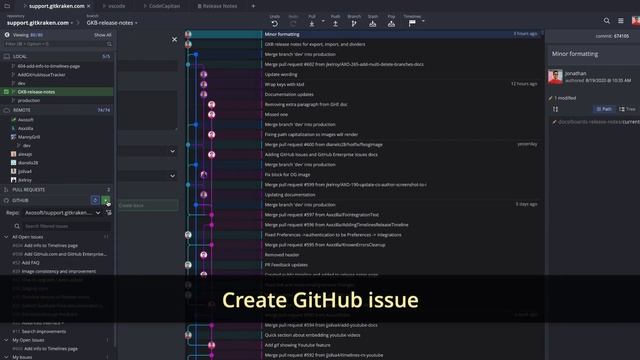The image size is (640, 360).
Task: Open the Pull options dropdown arrow
Action: coord(323,21)
